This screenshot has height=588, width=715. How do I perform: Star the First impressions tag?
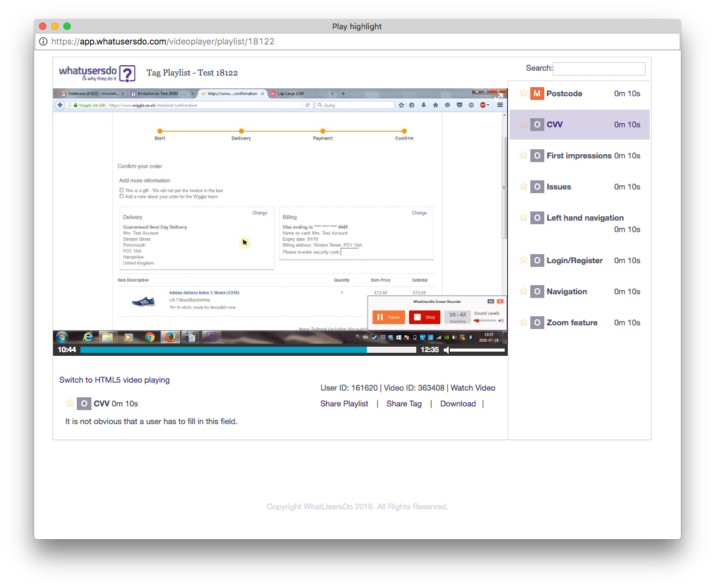[523, 155]
